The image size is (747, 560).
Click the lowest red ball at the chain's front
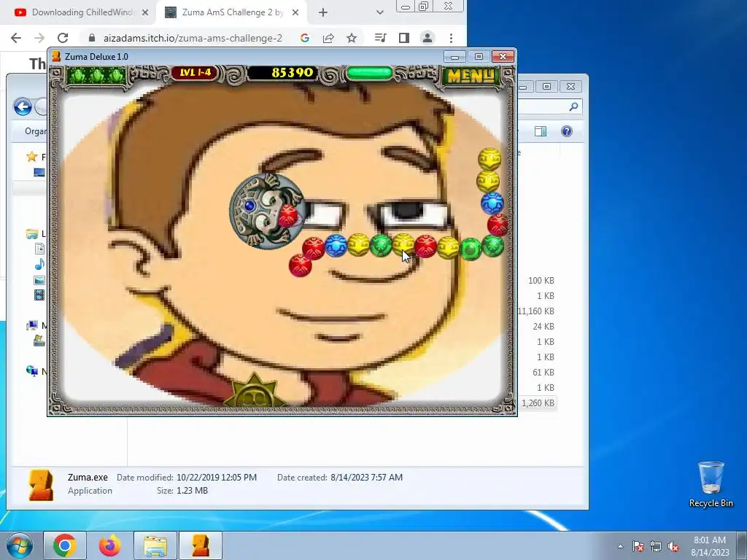(300, 265)
